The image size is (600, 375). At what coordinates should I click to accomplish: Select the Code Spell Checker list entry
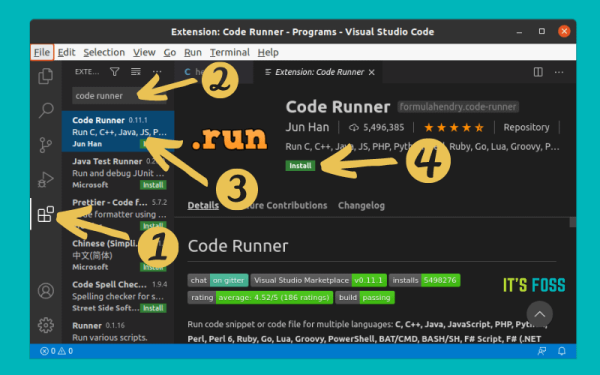(x=118, y=296)
